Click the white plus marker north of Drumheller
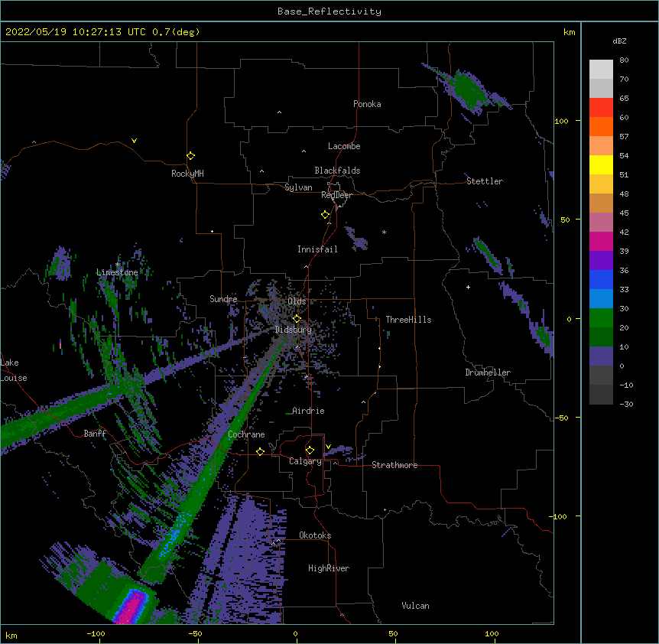The image size is (659, 644). click(468, 287)
